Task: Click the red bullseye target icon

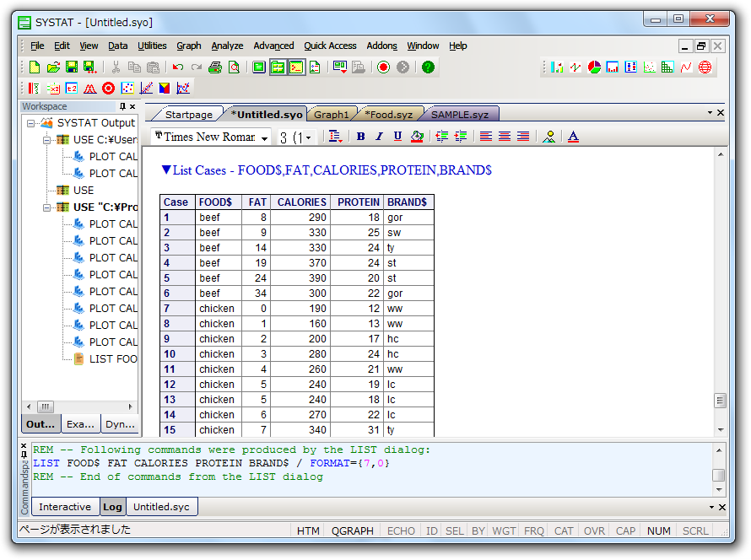Action: (109, 88)
